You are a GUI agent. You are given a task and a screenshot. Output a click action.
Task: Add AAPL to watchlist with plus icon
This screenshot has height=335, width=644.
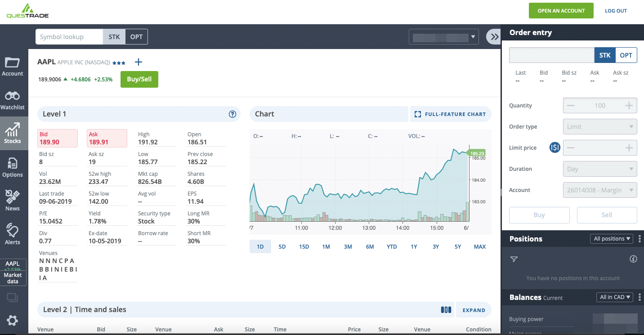click(x=139, y=62)
